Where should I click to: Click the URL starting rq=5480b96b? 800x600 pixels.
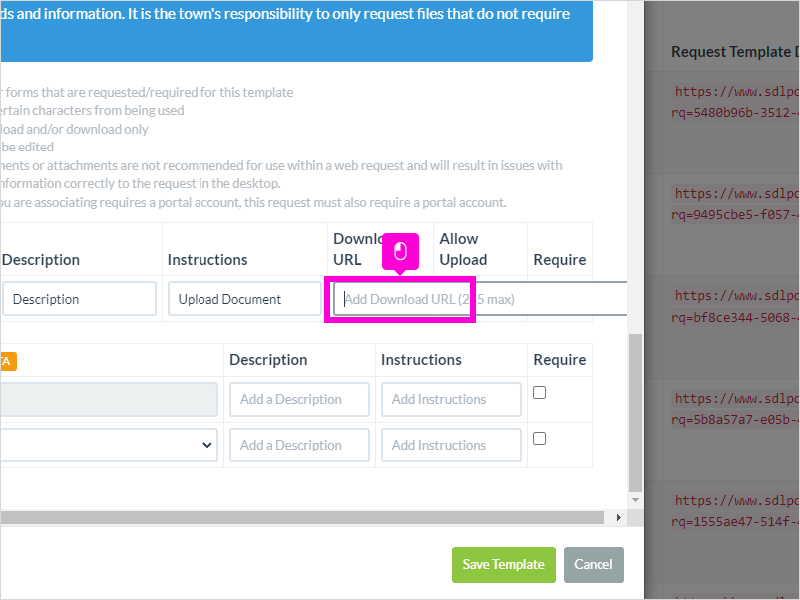(735, 113)
